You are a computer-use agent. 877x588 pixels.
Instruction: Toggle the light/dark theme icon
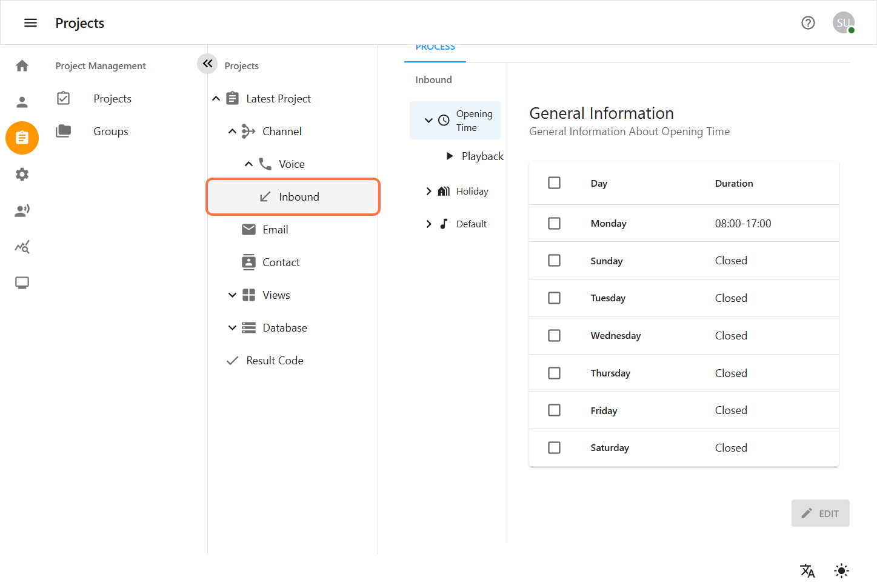841,570
